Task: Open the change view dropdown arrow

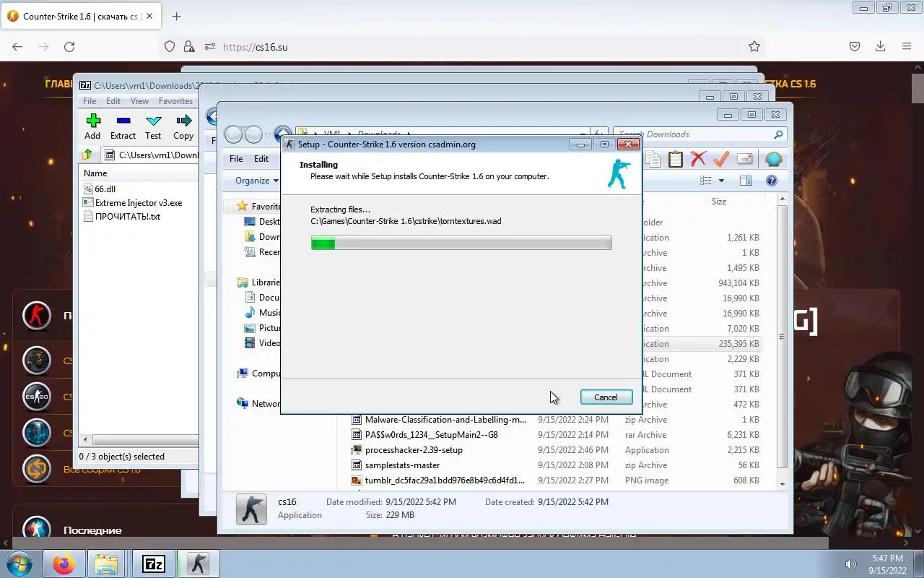Action: pos(721,181)
